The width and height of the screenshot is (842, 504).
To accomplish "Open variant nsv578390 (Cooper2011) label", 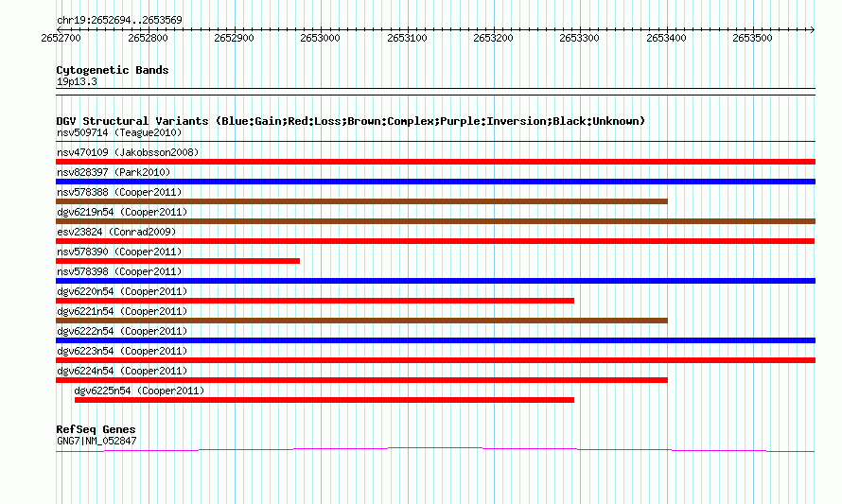I will point(119,252).
